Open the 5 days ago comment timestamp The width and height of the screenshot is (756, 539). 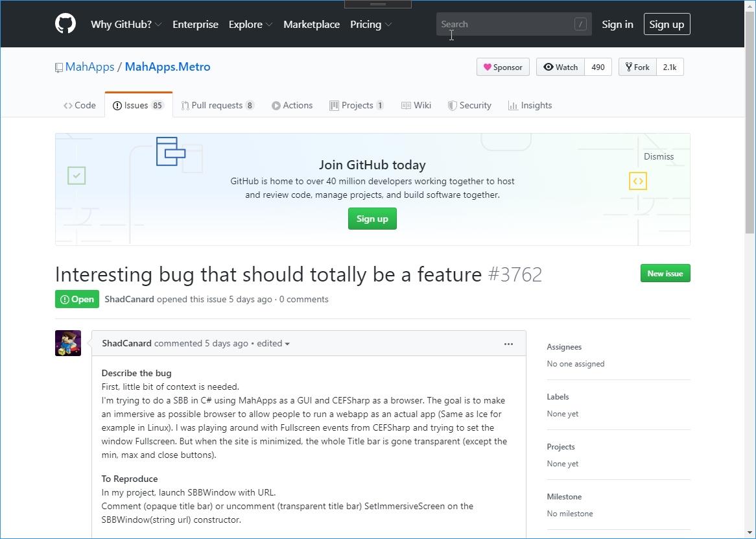[226, 343]
